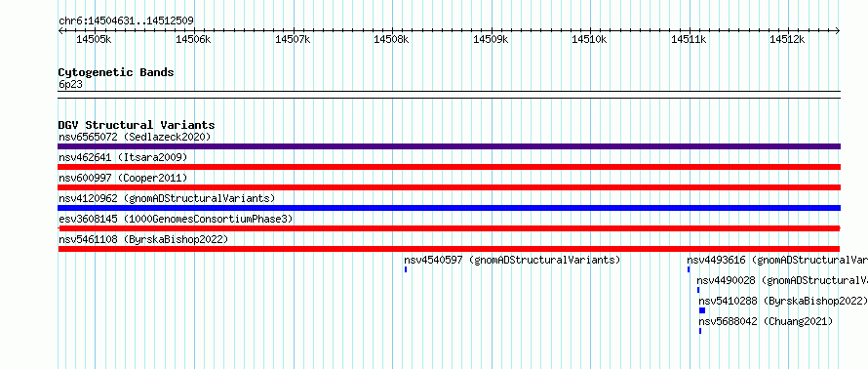Viewport: 868px width, 369px height.
Task: Click the 14507k ruler label
Action: click(x=292, y=39)
